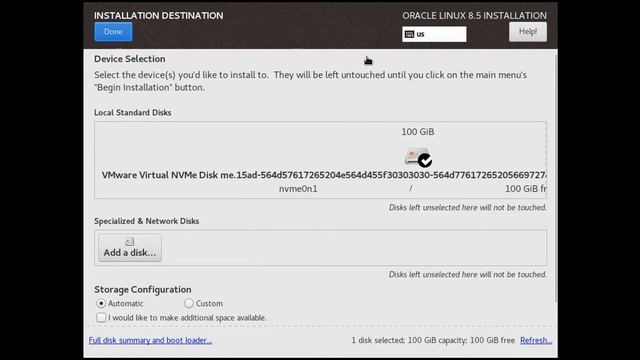
Task: Click the Specialized & Network Disks heading
Action: (147, 221)
